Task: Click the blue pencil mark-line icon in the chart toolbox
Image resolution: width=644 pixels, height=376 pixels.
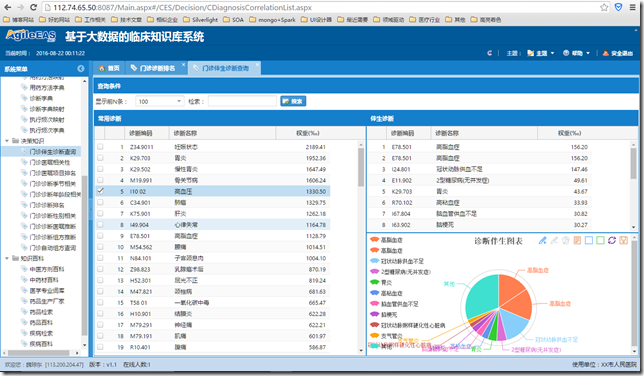Action: click(x=543, y=240)
